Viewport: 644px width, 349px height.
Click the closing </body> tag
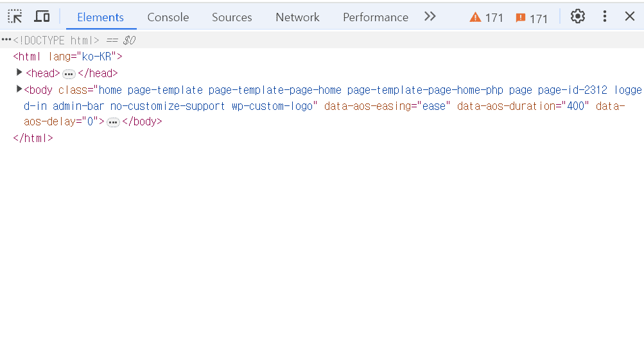click(142, 121)
